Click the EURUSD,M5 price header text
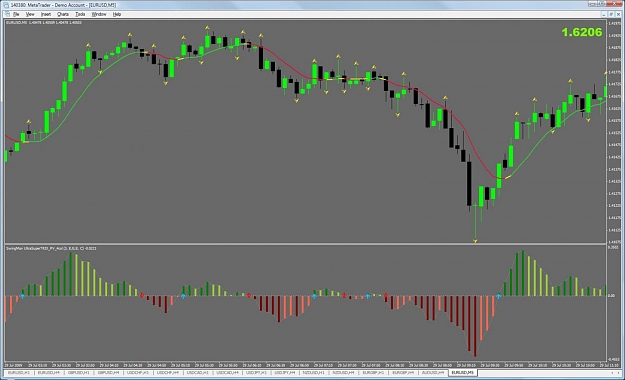Screen dimensions: 625x380 click(44, 23)
